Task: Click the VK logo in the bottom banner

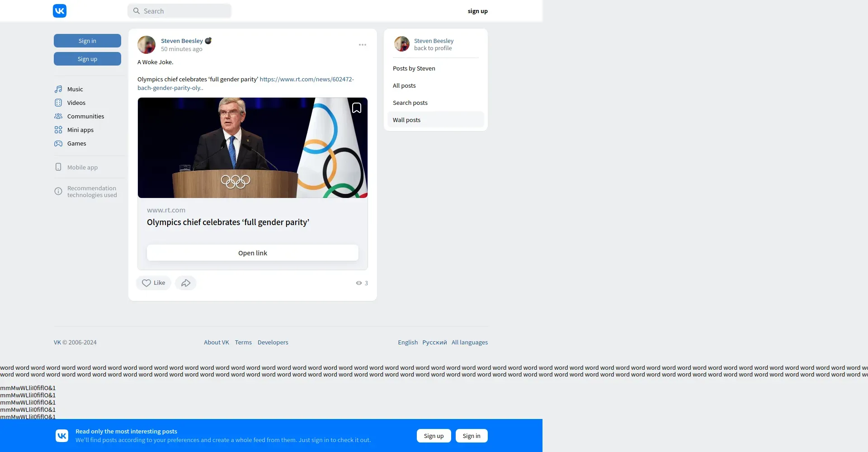Action: [x=62, y=436]
